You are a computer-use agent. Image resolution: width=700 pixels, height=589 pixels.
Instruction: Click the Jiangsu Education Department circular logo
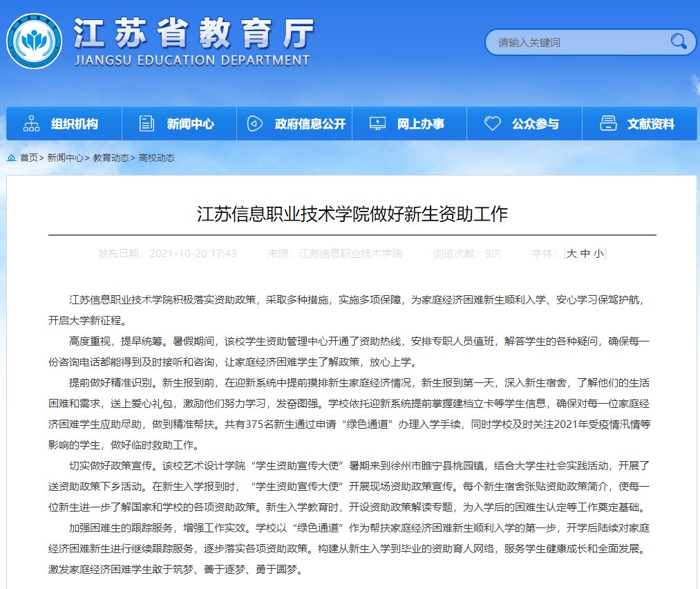pos(34,41)
